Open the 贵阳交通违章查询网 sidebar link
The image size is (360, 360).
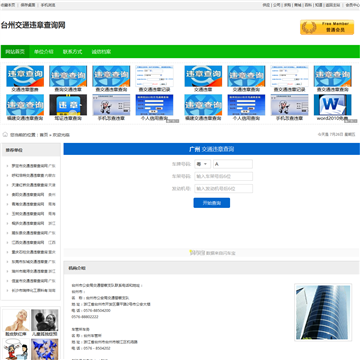[28, 195]
